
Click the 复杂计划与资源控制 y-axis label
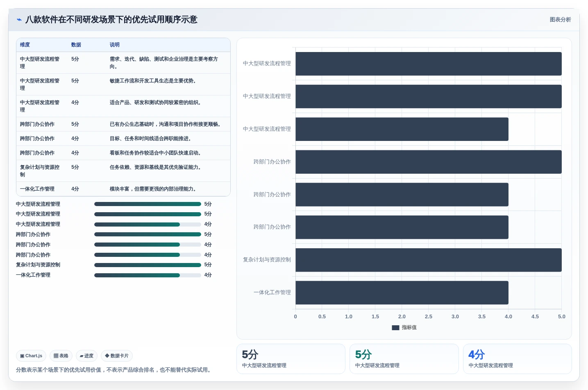(267, 260)
